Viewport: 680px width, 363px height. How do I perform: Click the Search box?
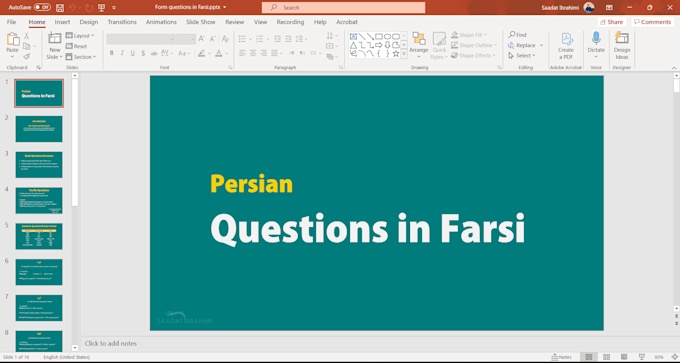[x=343, y=7]
